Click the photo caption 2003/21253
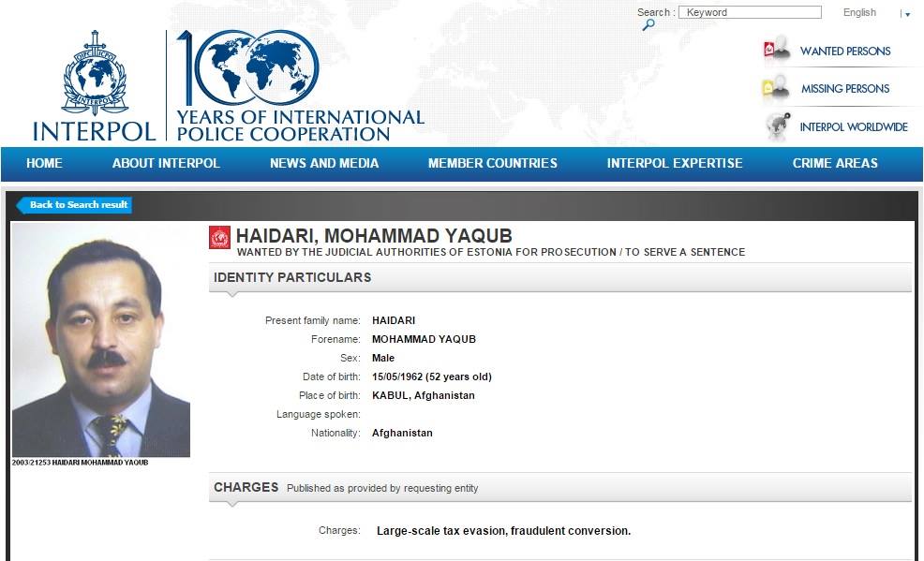The height and width of the screenshot is (561, 924). (81, 463)
